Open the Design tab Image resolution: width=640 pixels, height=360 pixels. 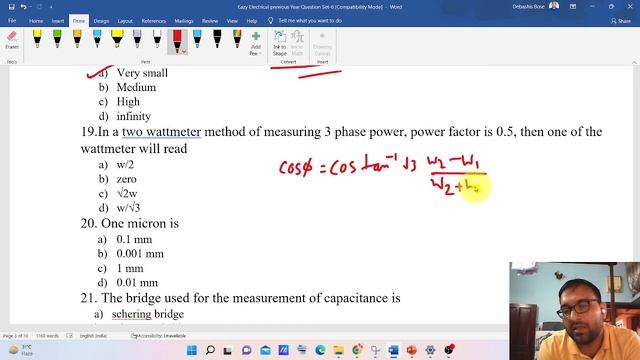click(101, 21)
